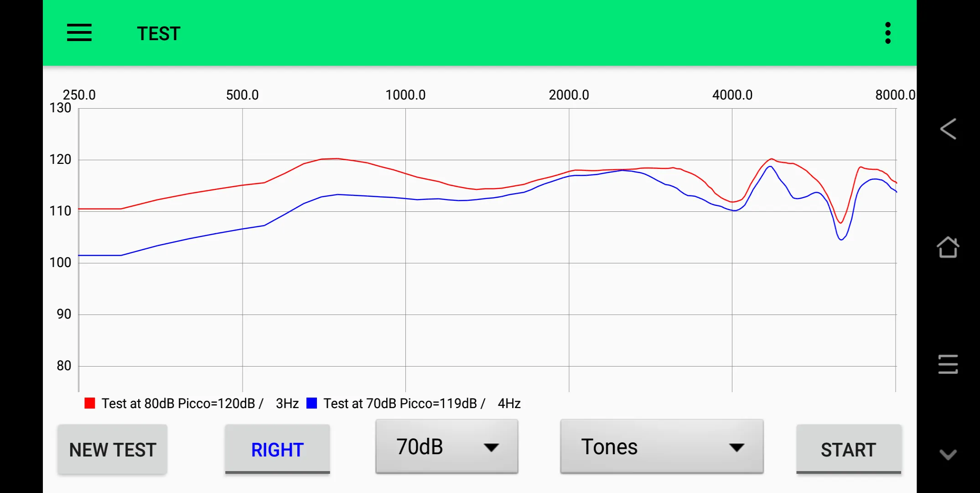Click the TEST title in header
This screenshot has width=980, height=493.
[x=159, y=34]
